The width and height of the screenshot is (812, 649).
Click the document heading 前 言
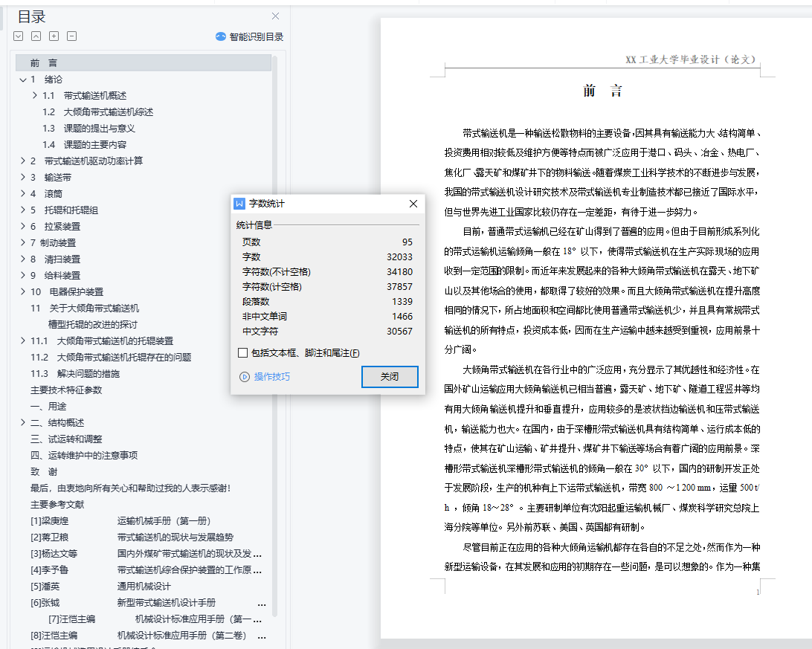[602, 91]
